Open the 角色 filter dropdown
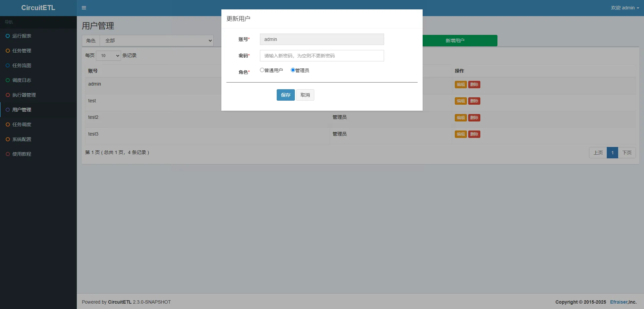Image resolution: width=644 pixels, height=309 pixels. [157, 41]
